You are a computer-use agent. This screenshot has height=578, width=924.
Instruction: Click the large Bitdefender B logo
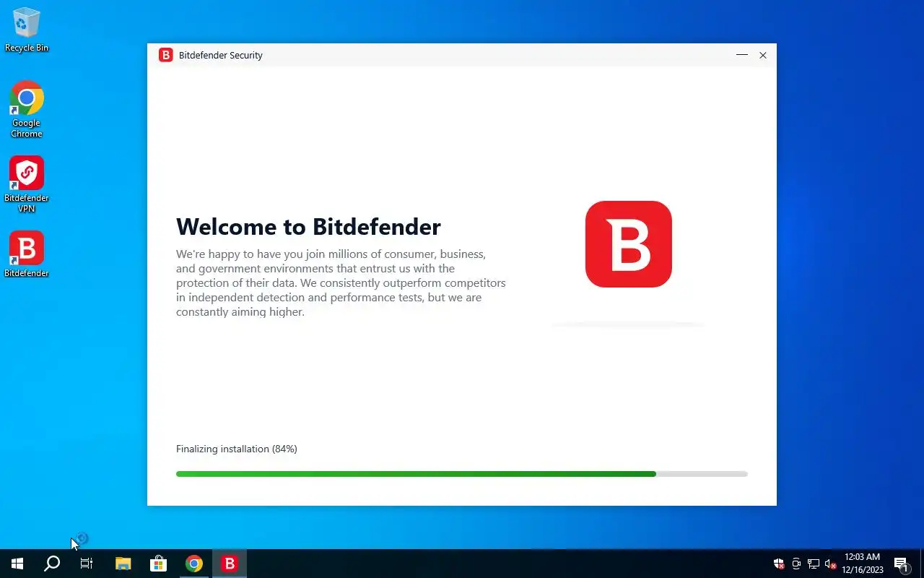point(629,244)
